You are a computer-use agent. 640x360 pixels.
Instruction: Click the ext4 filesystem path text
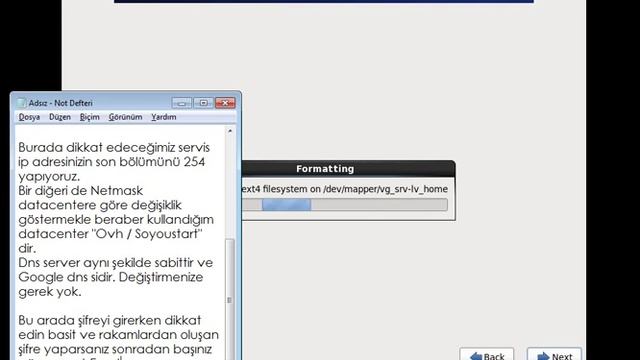coord(344,189)
